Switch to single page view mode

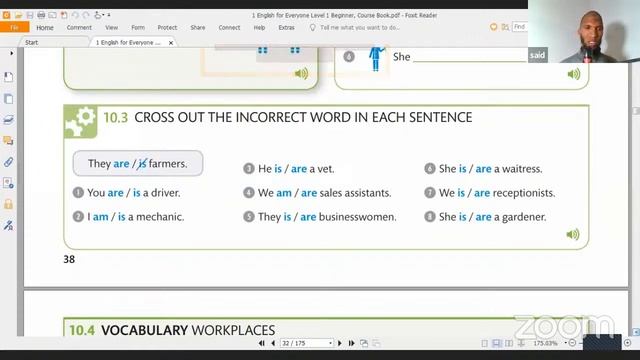(x=484, y=343)
